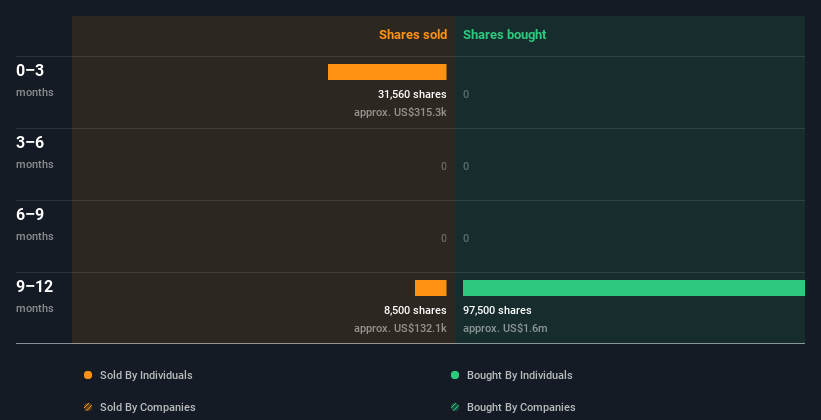Click the green bought bar for 9–12 months
This screenshot has width=821, height=420.
(x=633, y=288)
